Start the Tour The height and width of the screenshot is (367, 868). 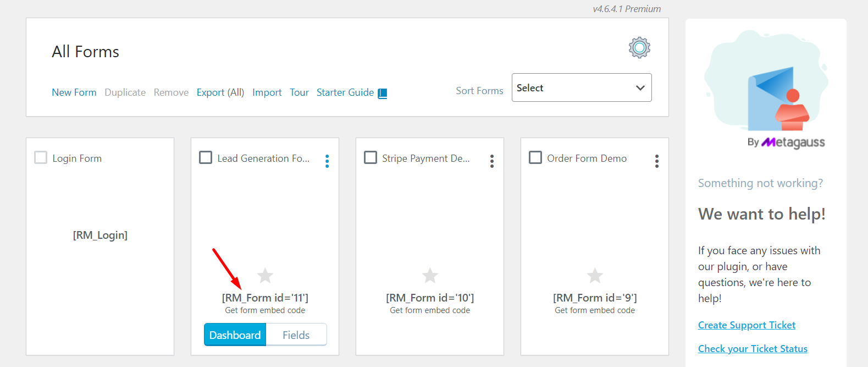pos(299,92)
